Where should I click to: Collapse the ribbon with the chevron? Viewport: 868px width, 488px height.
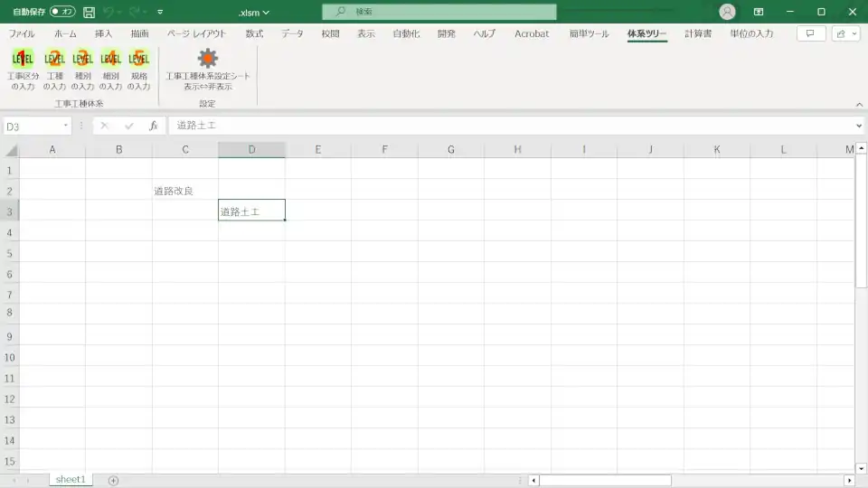[x=859, y=105]
